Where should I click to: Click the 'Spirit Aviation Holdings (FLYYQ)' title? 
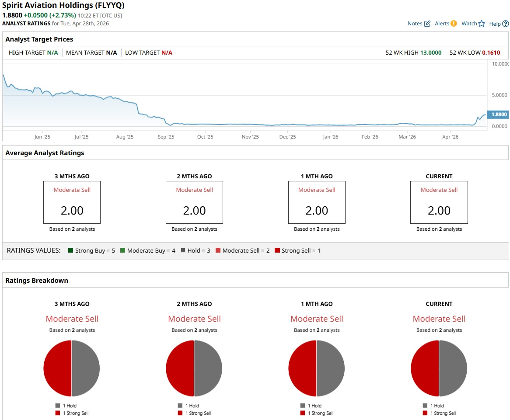point(63,5)
